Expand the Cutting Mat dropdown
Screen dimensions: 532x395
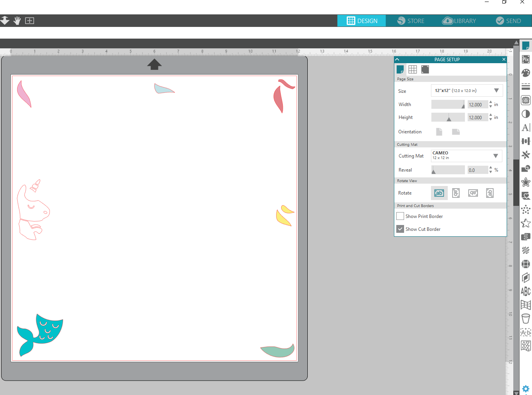coord(466,156)
